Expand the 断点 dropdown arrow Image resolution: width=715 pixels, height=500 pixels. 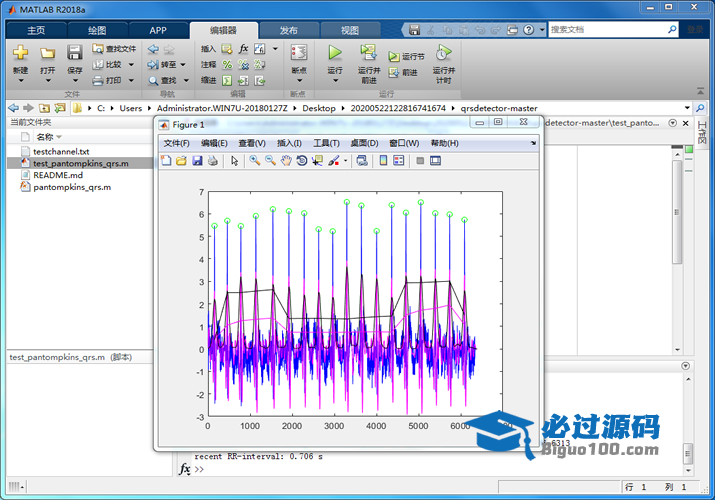point(299,81)
